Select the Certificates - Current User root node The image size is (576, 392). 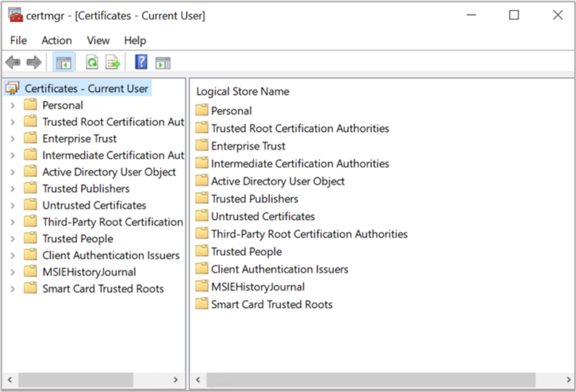(86, 88)
